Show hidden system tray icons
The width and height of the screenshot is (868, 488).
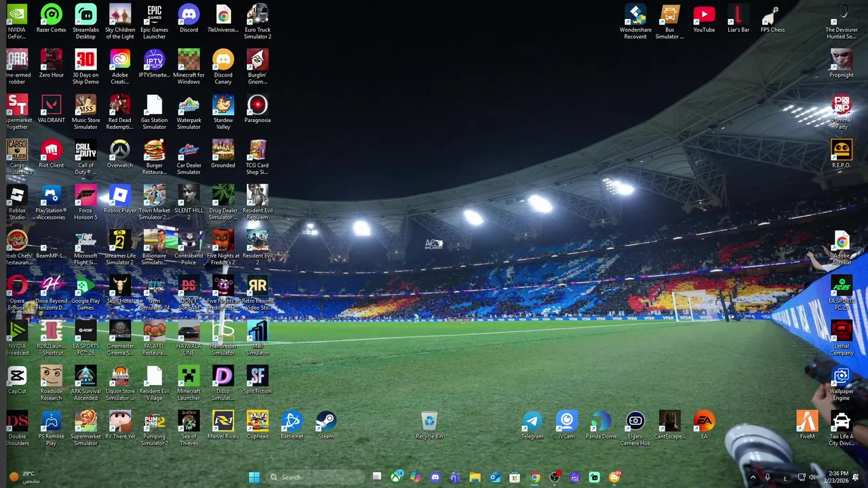pyautogui.click(x=752, y=477)
